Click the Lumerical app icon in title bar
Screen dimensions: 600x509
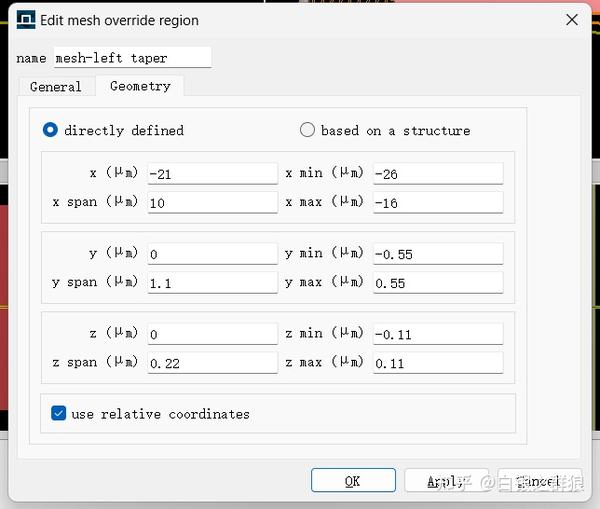(x=25, y=20)
